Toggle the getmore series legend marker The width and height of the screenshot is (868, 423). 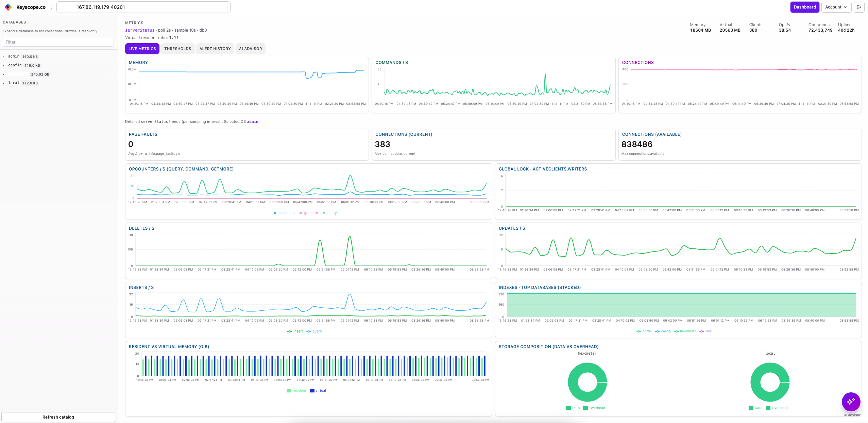pyautogui.click(x=301, y=213)
